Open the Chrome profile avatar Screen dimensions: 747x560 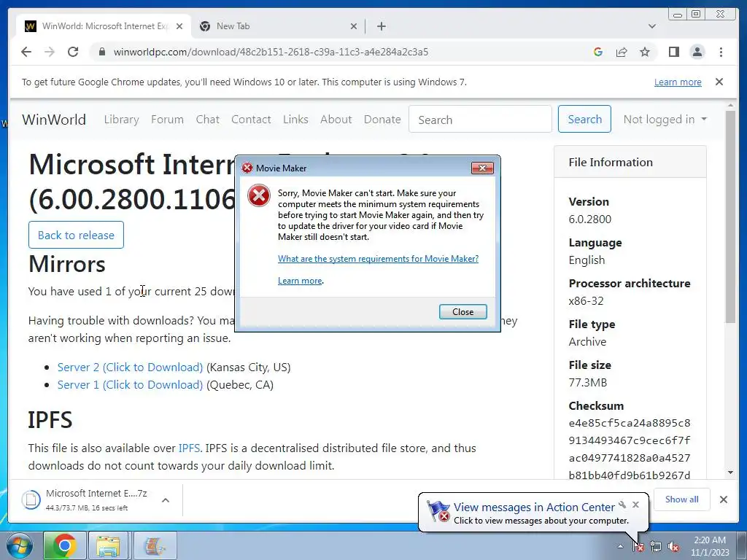click(x=697, y=52)
